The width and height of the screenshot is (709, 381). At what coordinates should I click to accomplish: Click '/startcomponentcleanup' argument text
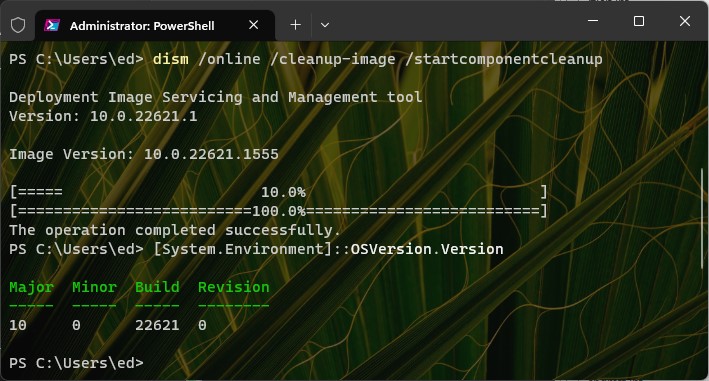504,59
